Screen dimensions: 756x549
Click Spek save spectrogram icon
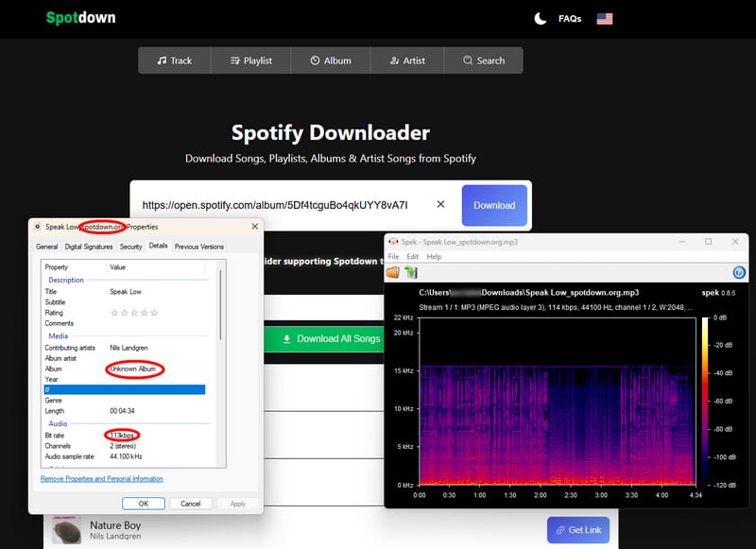411,272
